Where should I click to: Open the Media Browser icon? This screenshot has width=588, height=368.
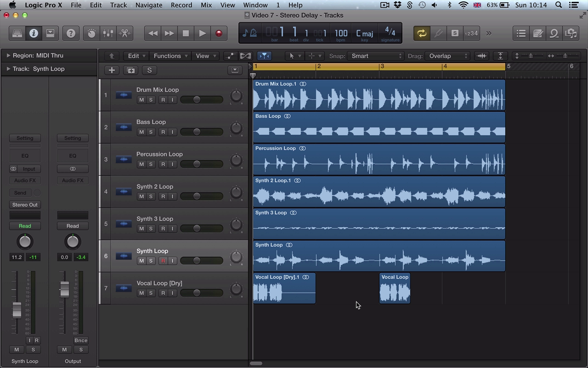[571, 33]
